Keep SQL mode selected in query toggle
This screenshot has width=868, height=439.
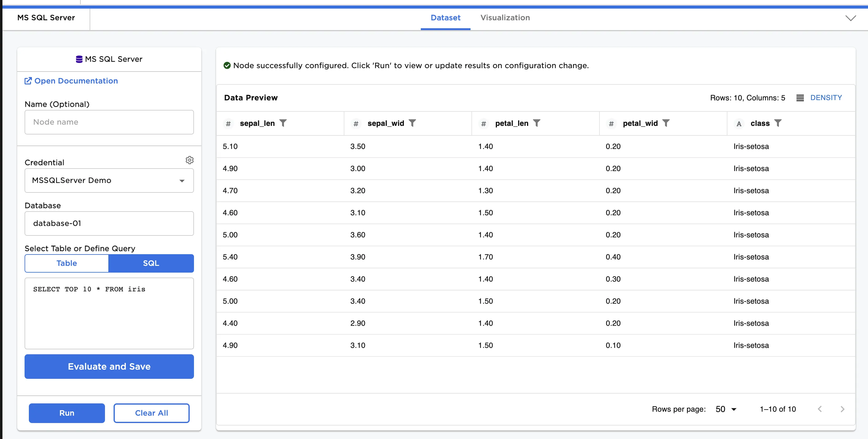click(151, 263)
